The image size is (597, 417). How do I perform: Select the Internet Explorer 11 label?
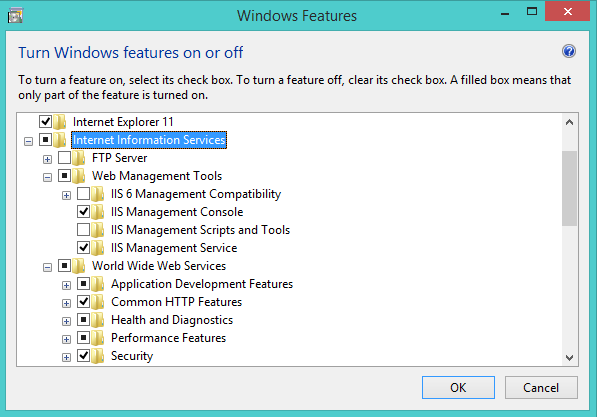[123, 122]
